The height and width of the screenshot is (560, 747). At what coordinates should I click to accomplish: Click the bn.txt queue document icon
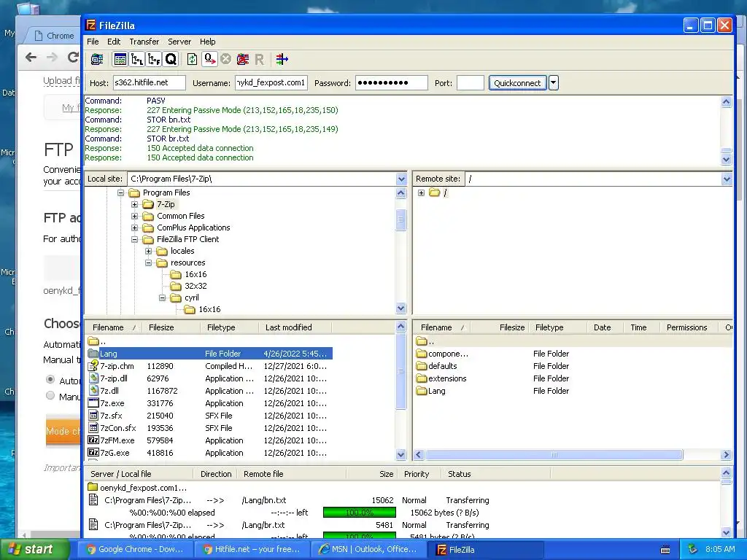tap(94, 499)
